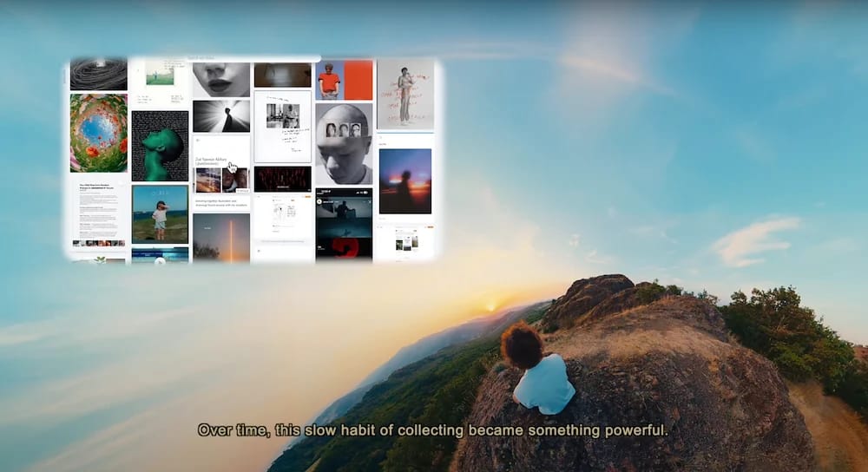Image resolution: width=868 pixels, height=472 pixels.
Task: Select the fisheye flower field image
Action: [98, 133]
